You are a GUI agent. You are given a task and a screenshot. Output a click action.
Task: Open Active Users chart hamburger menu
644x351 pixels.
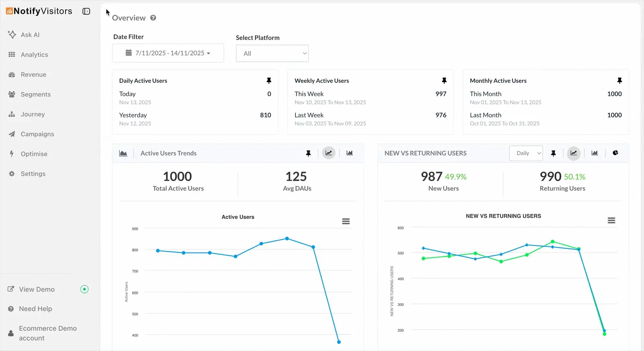[346, 222]
